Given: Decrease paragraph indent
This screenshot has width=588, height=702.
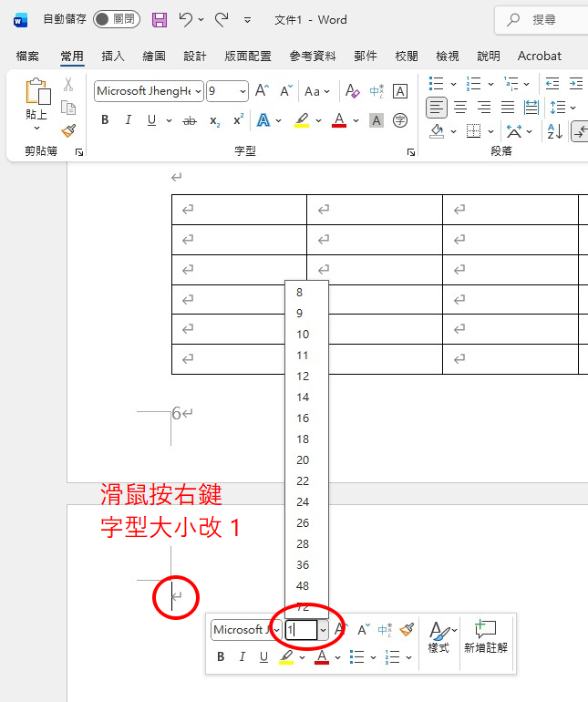Looking at the screenshot, I should [x=552, y=84].
